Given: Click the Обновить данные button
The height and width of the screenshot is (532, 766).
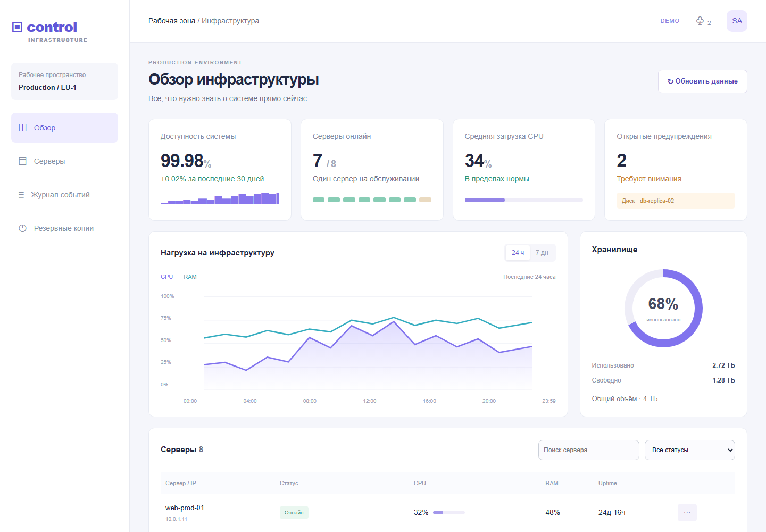Looking at the screenshot, I should pos(702,81).
